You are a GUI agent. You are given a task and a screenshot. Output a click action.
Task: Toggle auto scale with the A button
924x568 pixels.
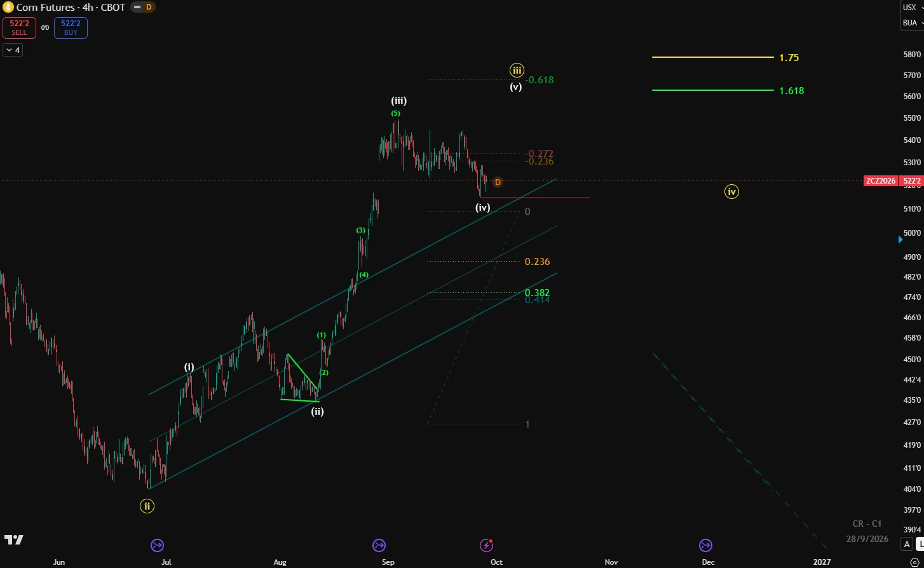pos(907,544)
